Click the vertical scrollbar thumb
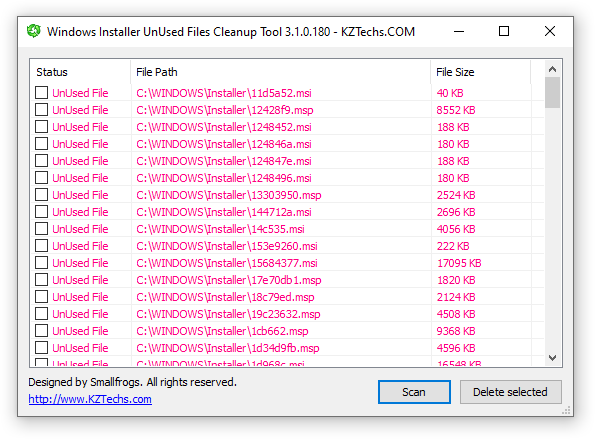 (552, 93)
